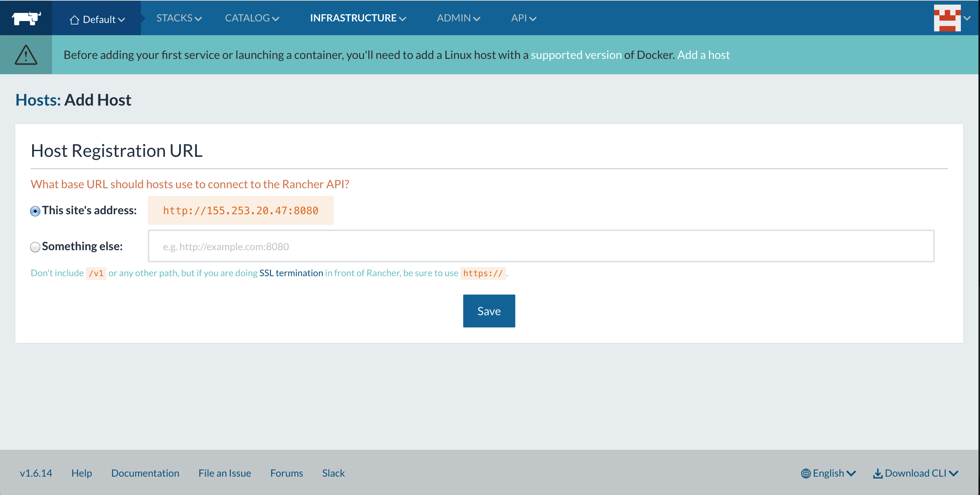The image size is (980, 495).
Task: Open the Catalog menu
Action: click(x=252, y=18)
